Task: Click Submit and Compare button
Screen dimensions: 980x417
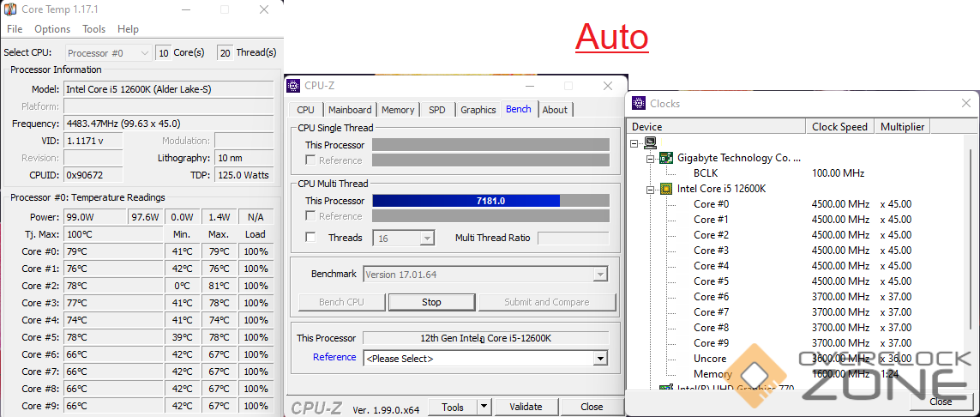Action: click(547, 302)
